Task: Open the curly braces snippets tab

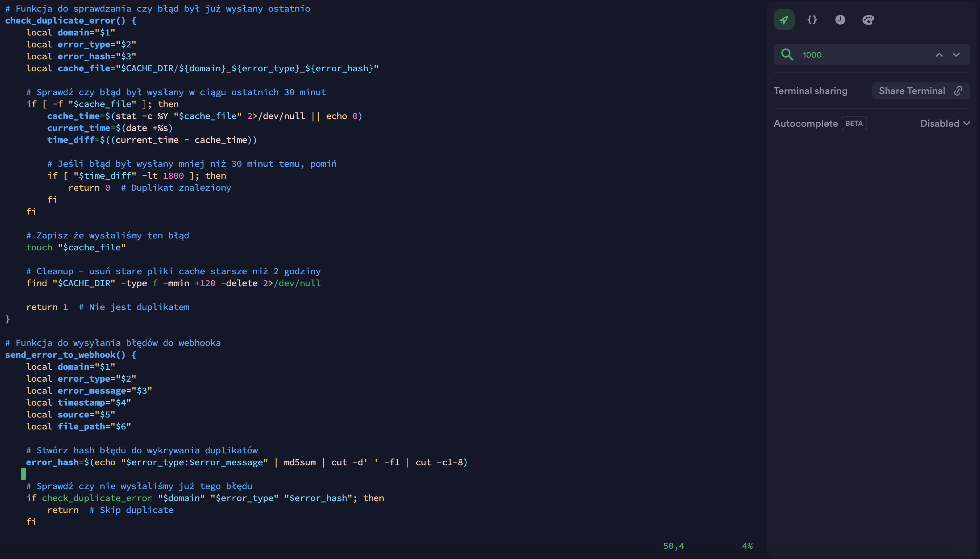Action: [x=812, y=20]
